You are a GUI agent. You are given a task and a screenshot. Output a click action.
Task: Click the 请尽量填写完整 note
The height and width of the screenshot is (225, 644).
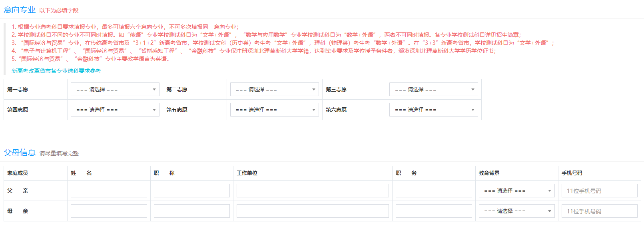[x=59, y=153]
